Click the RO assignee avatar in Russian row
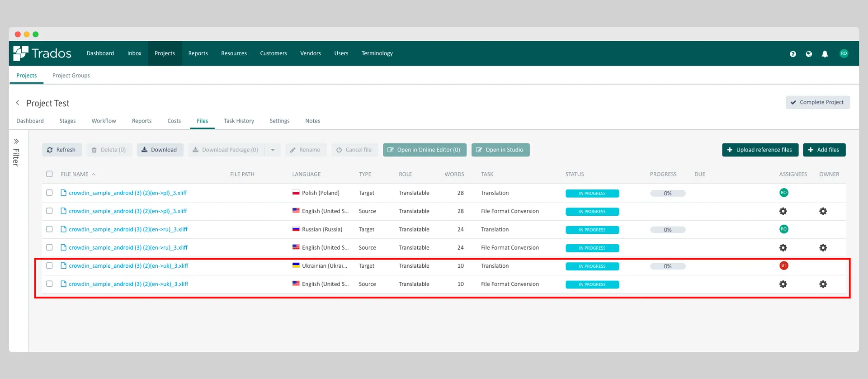The width and height of the screenshot is (868, 379). [784, 229]
